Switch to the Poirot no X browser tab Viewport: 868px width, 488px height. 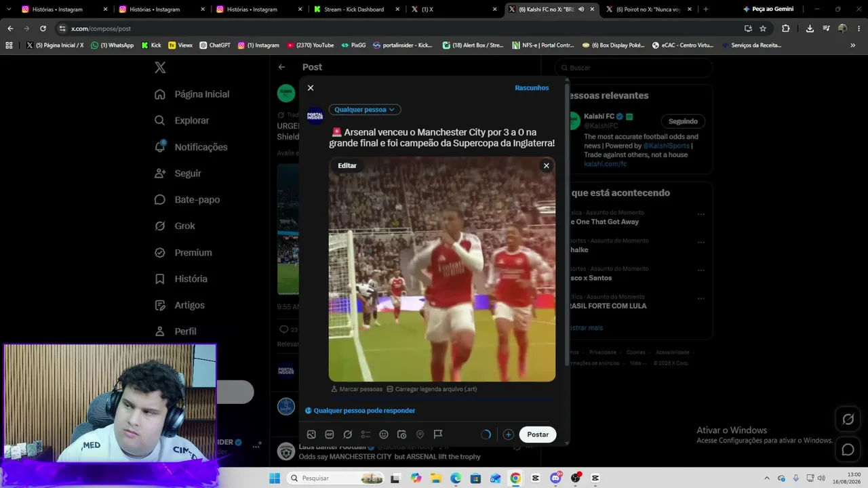pyautogui.click(x=648, y=9)
